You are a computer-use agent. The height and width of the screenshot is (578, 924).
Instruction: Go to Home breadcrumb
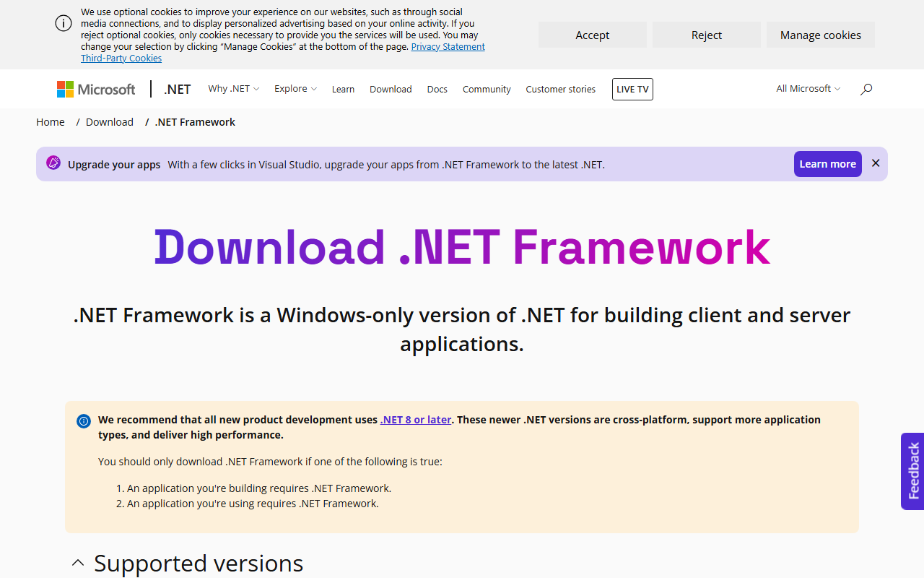51,122
